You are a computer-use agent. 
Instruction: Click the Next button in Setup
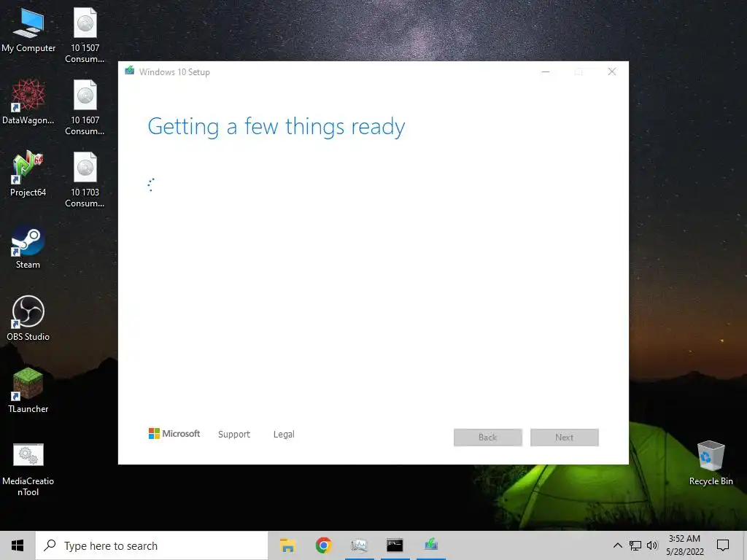(x=564, y=437)
